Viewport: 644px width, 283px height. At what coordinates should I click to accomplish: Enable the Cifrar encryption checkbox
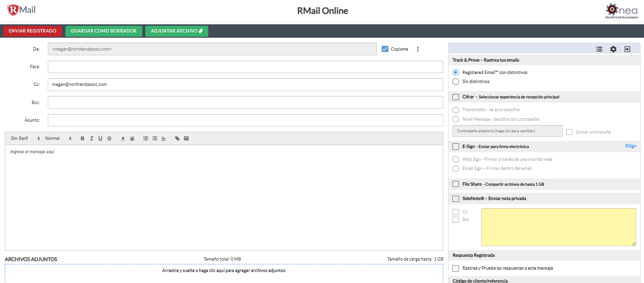[456, 97]
